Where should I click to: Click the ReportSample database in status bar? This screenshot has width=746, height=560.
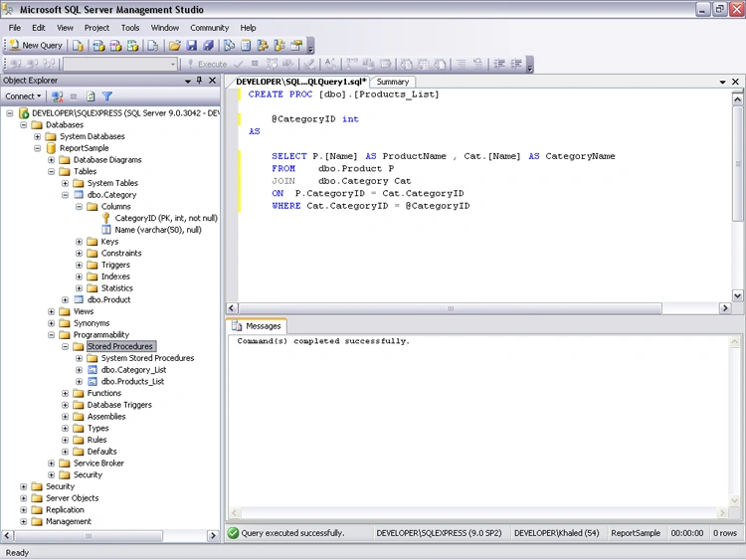pyautogui.click(x=636, y=533)
